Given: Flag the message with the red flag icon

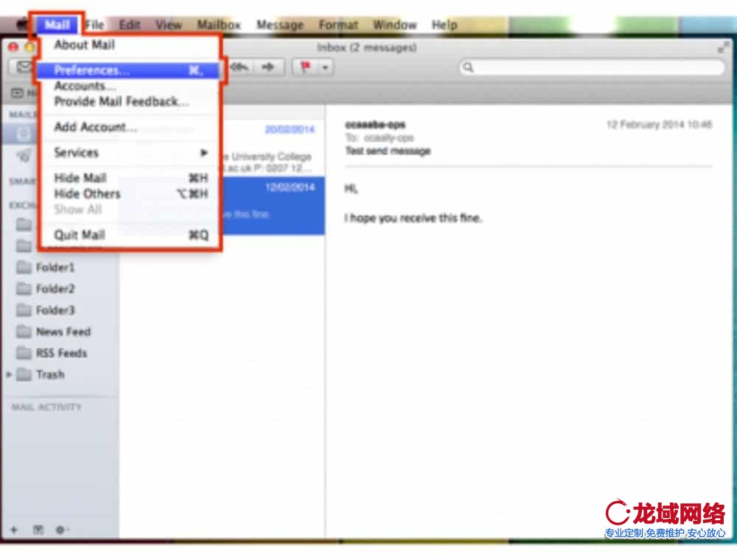Looking at the screenshot, I should coord(304,67).
